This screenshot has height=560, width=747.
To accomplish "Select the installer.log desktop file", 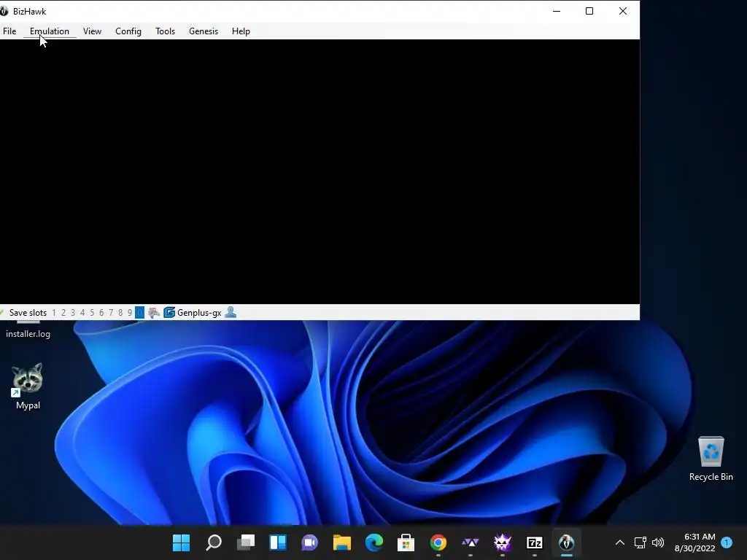I will point(28,330).
